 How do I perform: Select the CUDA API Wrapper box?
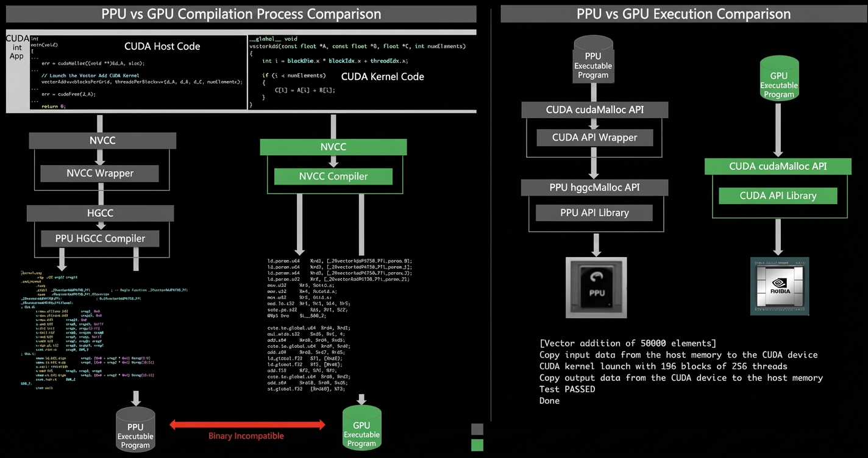tap(595, 138)
